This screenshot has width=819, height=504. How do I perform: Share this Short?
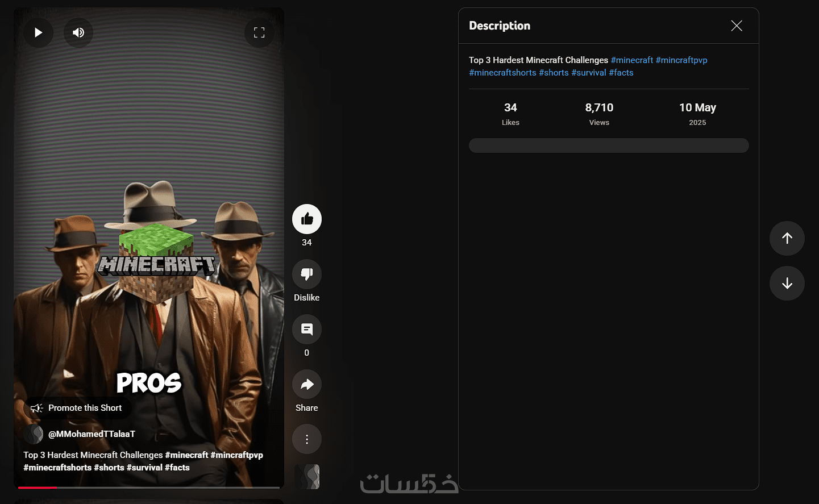307,384
